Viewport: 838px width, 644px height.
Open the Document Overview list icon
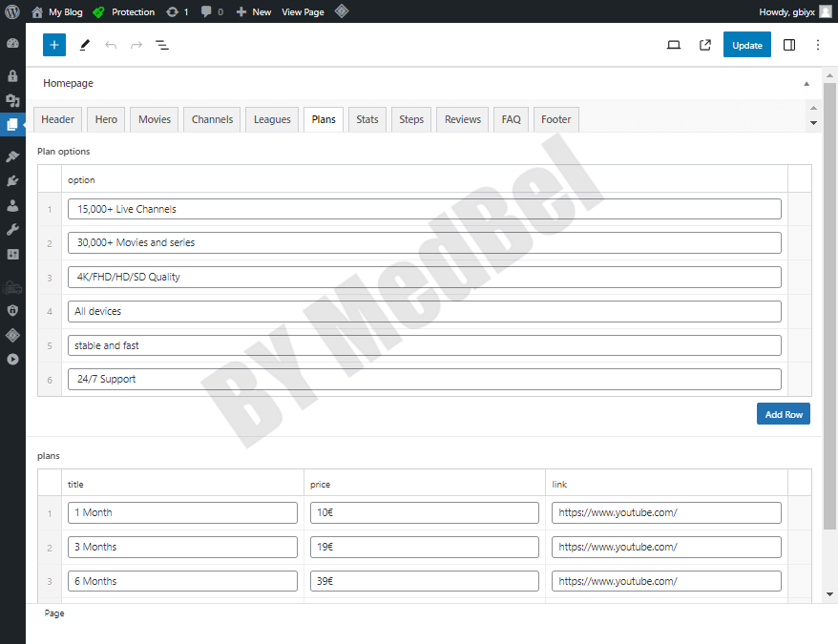pyautogui.click(x=162, y=45)
